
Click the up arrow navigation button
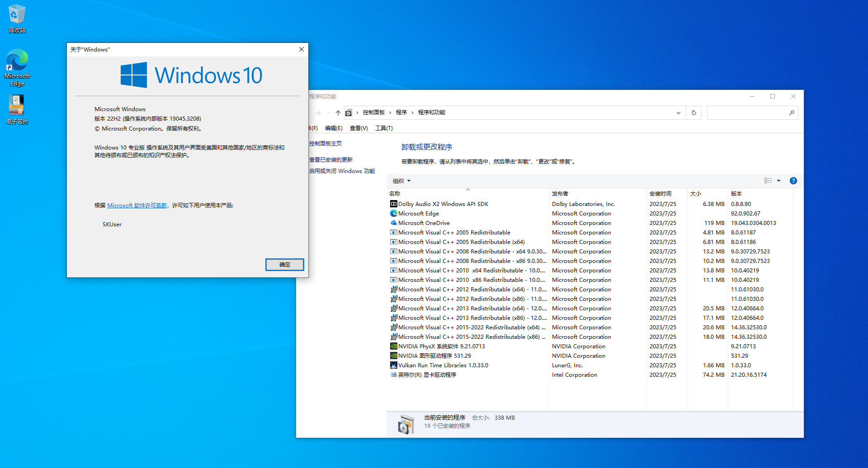pos(338,112)
